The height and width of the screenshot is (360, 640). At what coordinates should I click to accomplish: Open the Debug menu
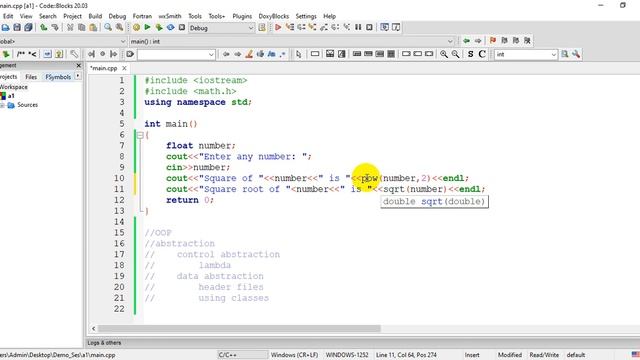pyautogui.click(x=117, y=16)
